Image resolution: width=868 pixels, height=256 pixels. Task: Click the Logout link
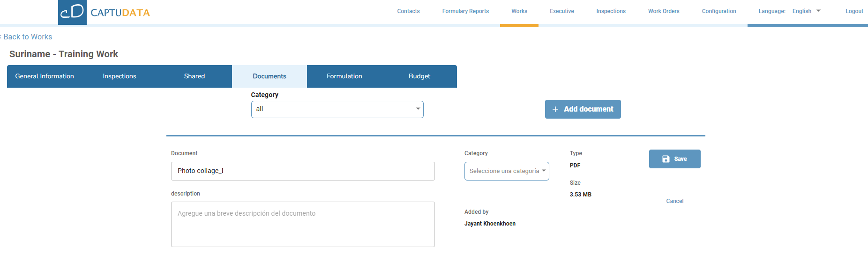tap(854, 11)
